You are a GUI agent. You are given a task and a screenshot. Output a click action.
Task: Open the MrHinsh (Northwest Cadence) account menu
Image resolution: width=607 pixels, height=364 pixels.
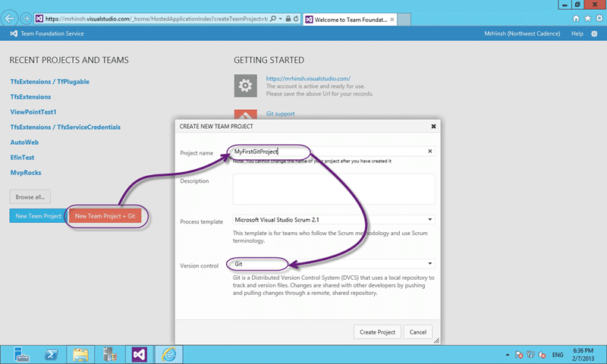pyautogui.click(x=522, y=33)
